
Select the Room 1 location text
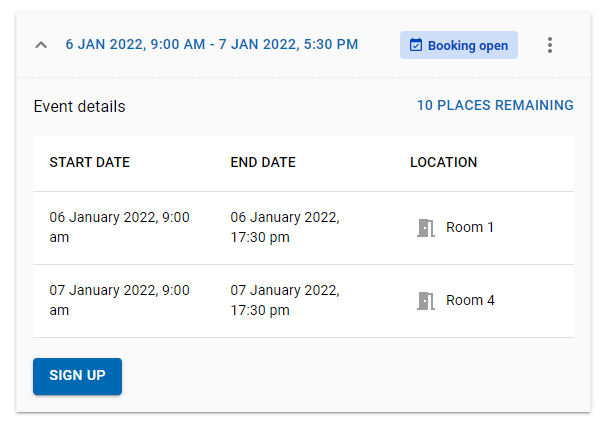470,228
